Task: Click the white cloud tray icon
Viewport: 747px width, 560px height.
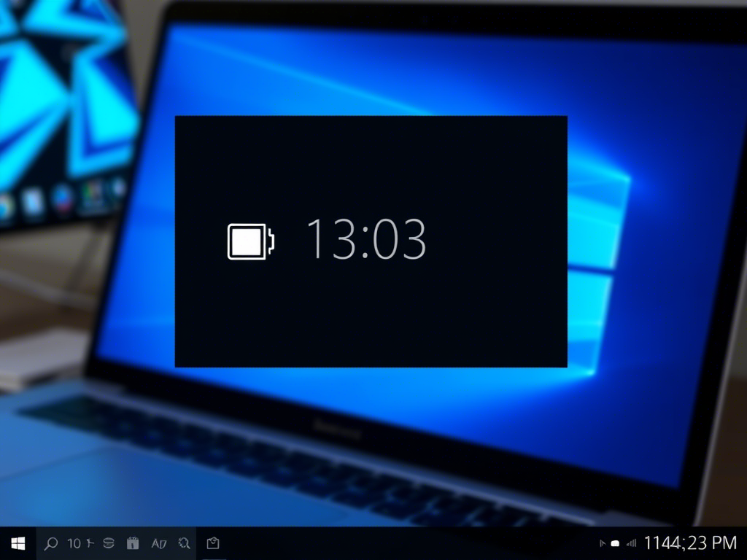Action: [x=615, y=543]
